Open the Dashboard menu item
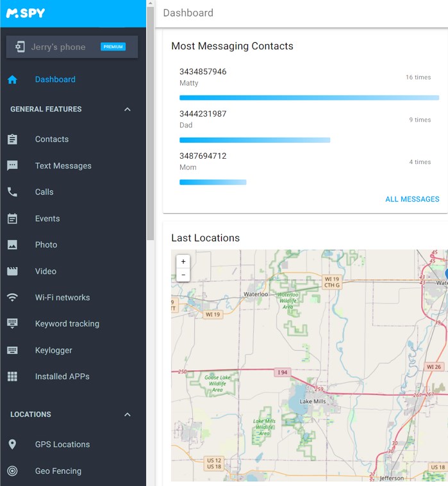The height and width of the screenshot is (486, 448). pyautogui.click(x=55, y=79)
